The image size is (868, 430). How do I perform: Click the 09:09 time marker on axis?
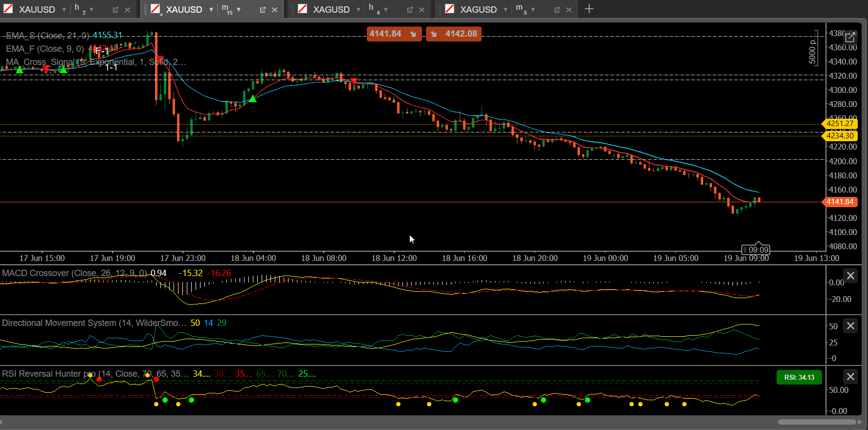[x=756, y=250]
